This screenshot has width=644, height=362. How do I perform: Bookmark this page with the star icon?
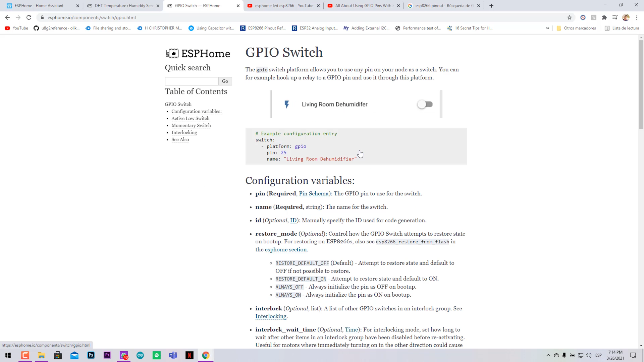coord(570,17)
